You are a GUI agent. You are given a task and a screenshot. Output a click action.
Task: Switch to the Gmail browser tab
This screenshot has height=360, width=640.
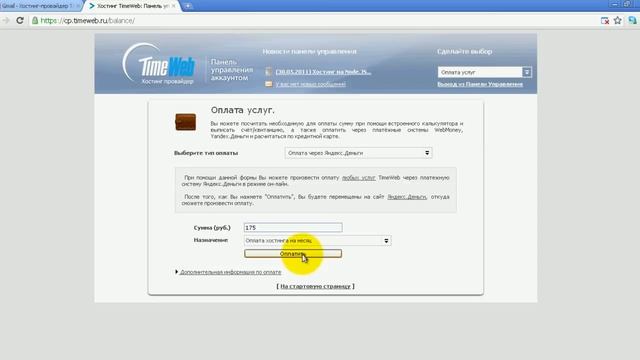click(40, 6)
